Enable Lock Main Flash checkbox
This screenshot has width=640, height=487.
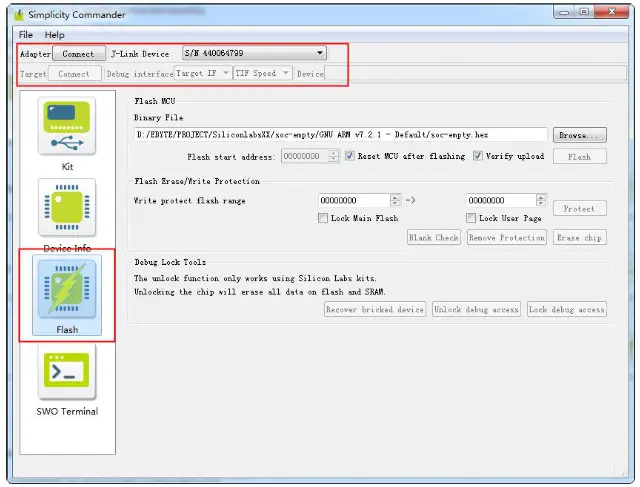(x=322, y=218)
